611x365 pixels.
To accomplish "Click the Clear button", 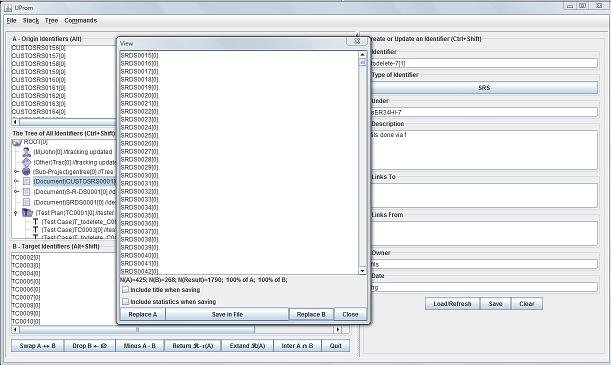I will click(527, 304).
